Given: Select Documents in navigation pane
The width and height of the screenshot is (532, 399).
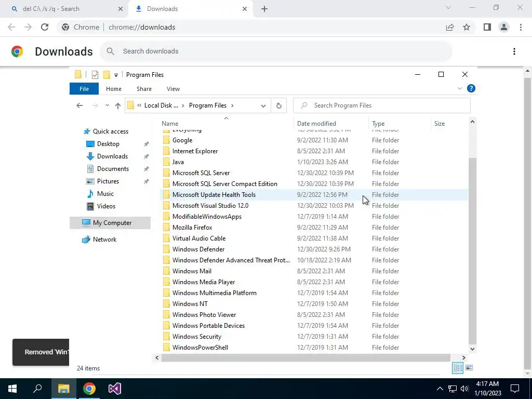Looking at the screenshot, I should point(113,169).
